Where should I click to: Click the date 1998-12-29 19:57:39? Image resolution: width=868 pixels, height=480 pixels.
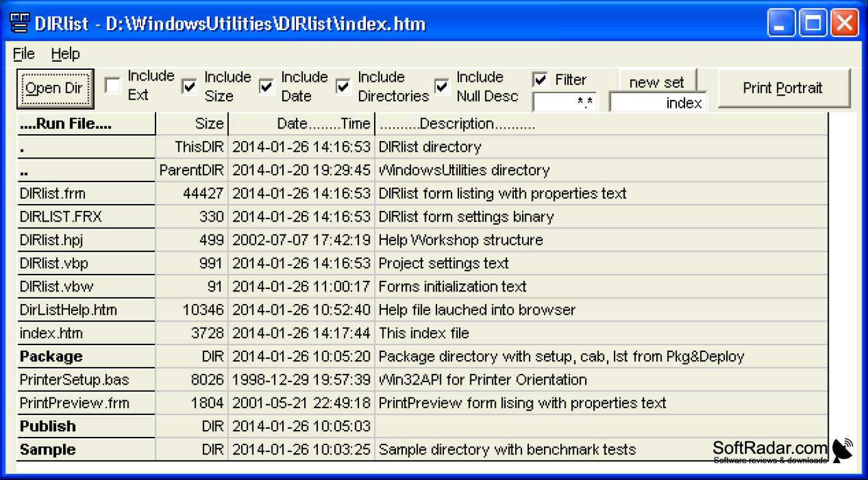[302, 380]
